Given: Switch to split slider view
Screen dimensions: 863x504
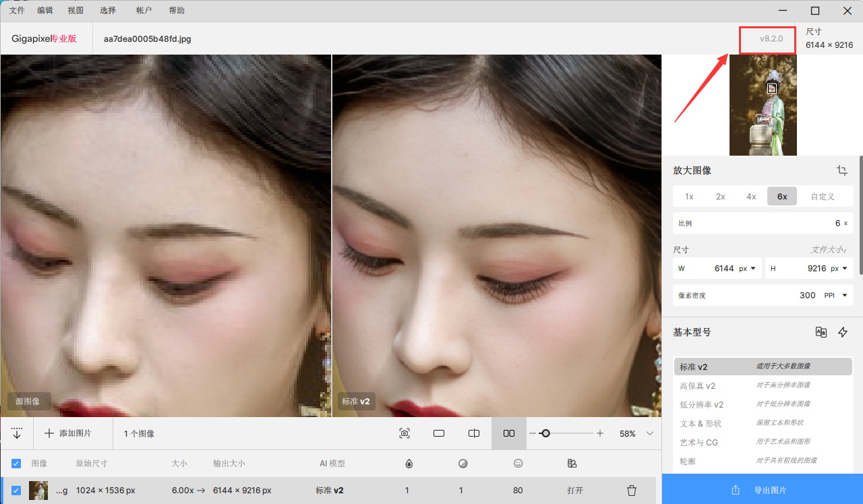Looking at the screenshot, I should tap(474, 433).
